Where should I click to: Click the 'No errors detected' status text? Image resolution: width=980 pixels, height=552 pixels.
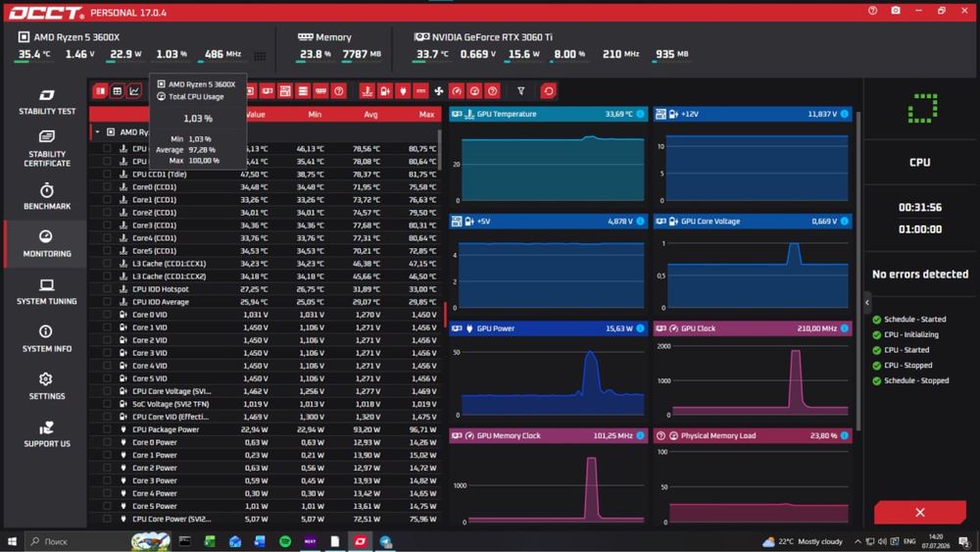click(x=920, y=274)
